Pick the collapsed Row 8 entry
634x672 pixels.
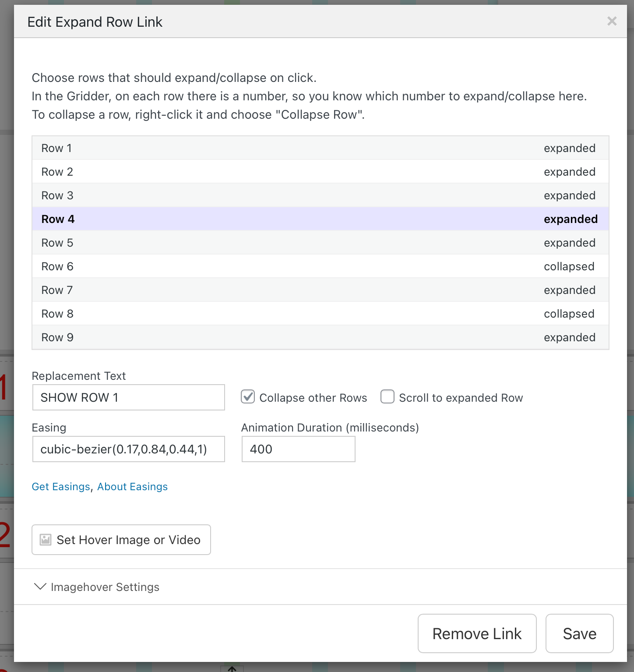click(320, 314)
